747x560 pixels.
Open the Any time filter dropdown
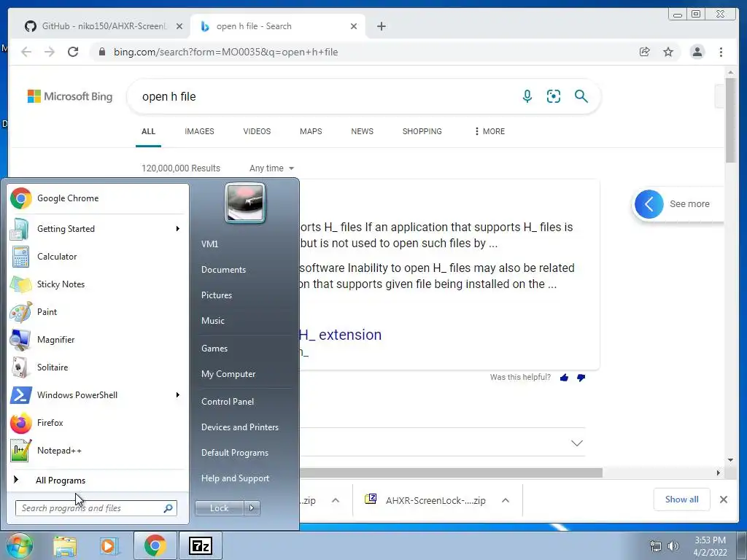[271, 168]
